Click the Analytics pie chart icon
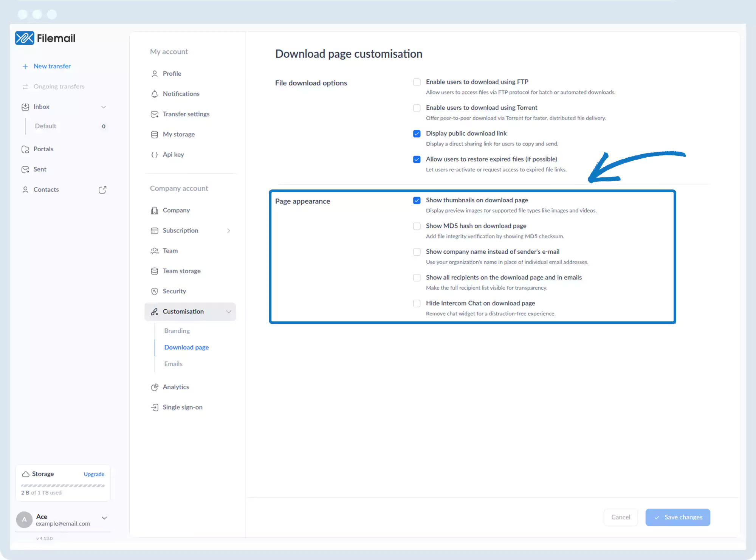This screenshot has height=560, width=756. [154, 387]
